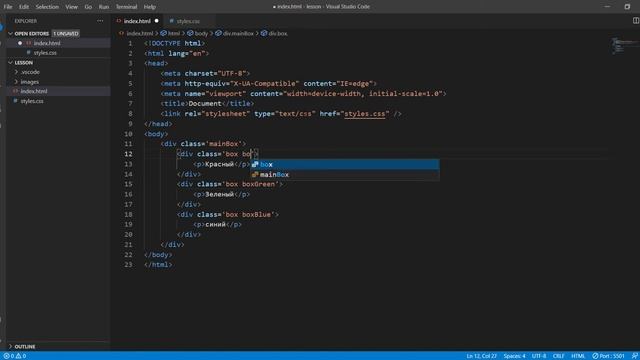The height and width of the screenshot is (360, 640).
Task: Select styles.css under Open Editors
Action: [45, 53]
